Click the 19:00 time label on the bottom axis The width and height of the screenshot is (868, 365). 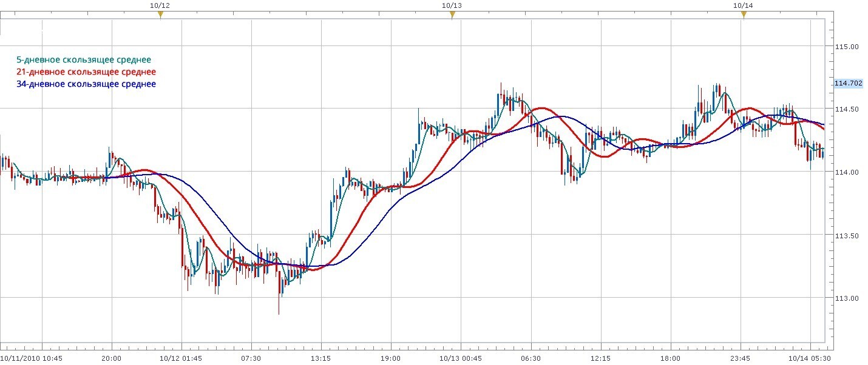click(x=391, y=358)
